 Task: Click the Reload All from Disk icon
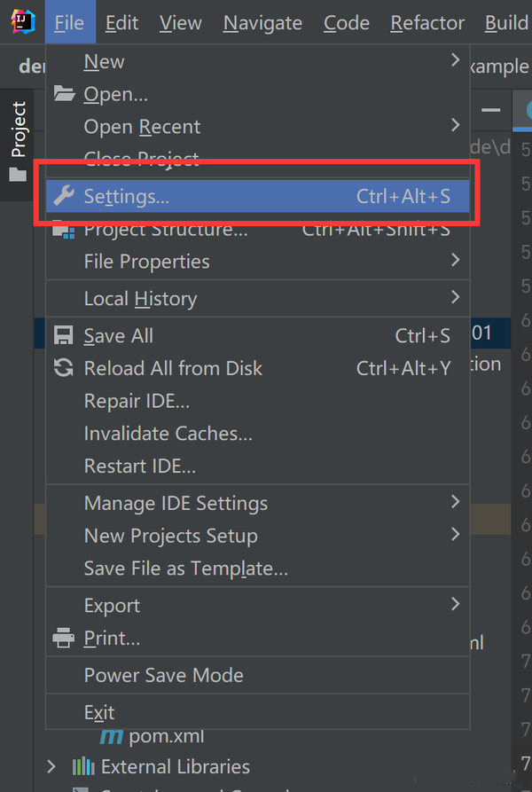pyautogui.click(x=64, y=368)
